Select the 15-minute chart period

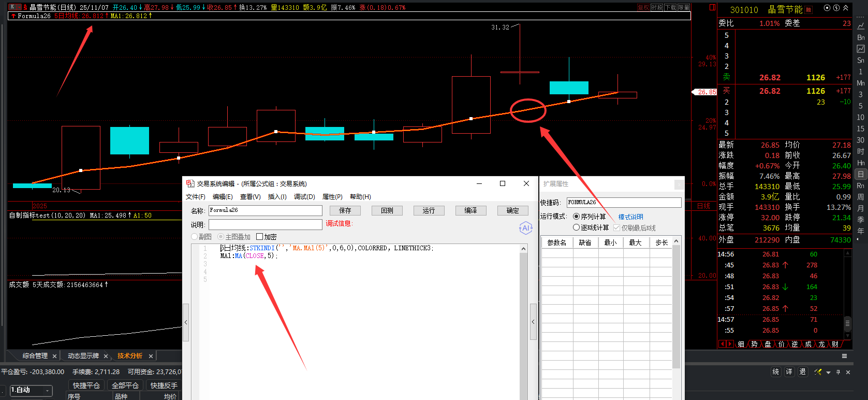click(x=861, y=128)
